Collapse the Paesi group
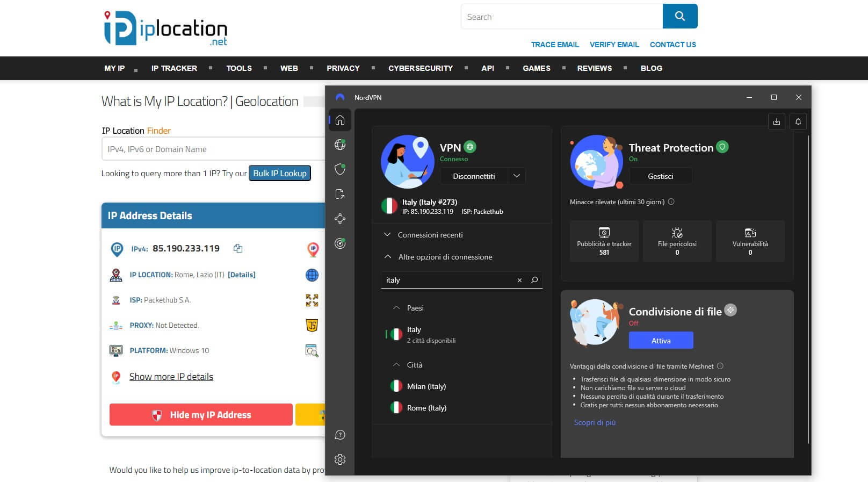 pyautogui.click(x=408, y=308)
